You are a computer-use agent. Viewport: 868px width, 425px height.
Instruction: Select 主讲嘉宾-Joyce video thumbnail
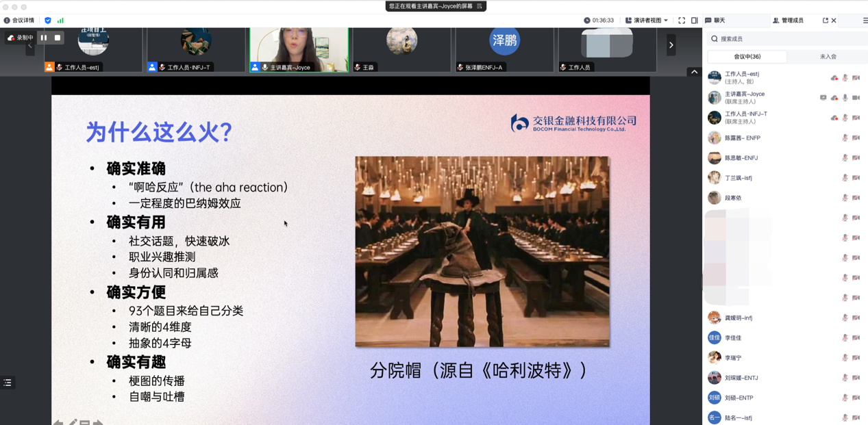299,50
